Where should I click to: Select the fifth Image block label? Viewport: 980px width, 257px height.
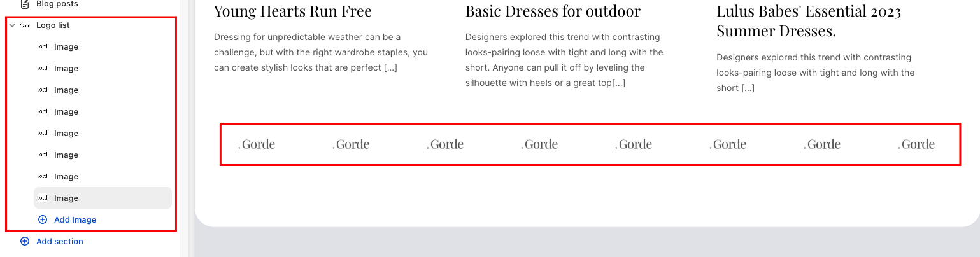tap(66, 133)
